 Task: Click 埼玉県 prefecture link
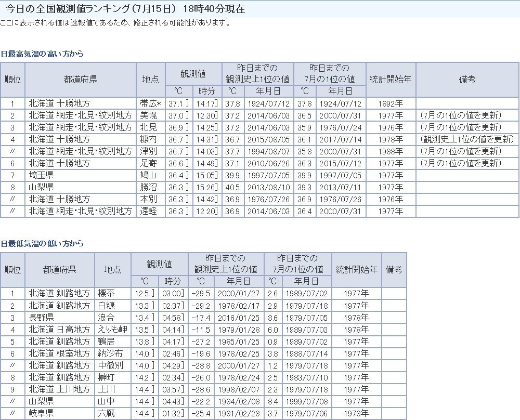pos(40,175)
